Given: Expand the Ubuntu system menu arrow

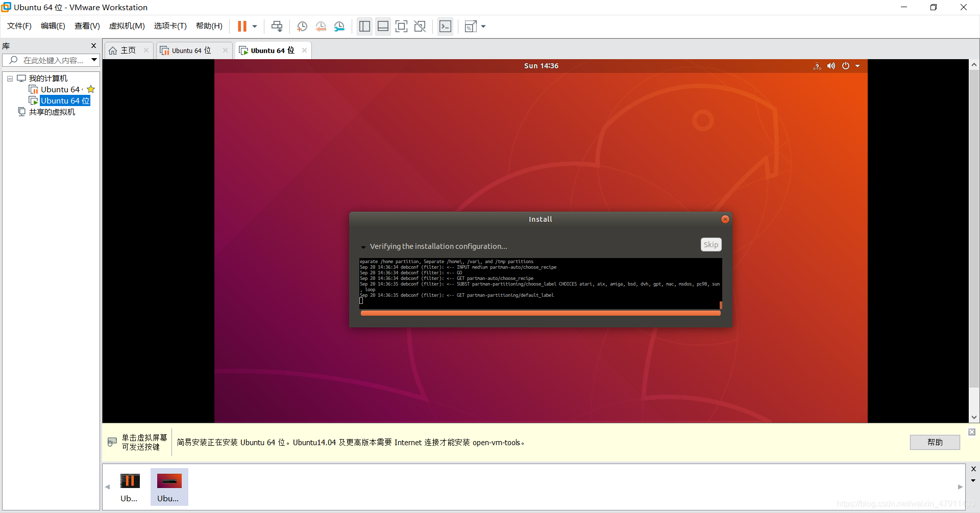Looking at the screenshot, I should point(857,66).
